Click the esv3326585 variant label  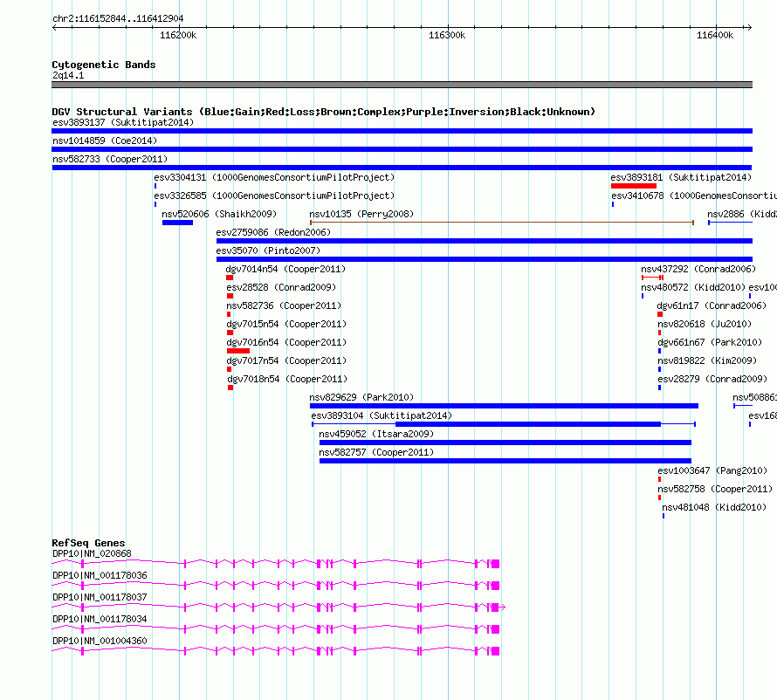pyautogui.click(x=274, y=196)
